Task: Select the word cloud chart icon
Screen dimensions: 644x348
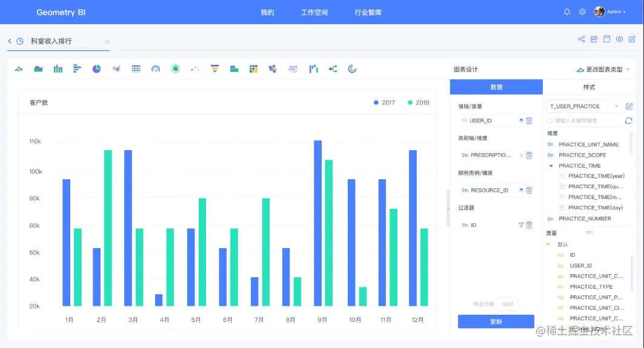Action: point(293,69)
